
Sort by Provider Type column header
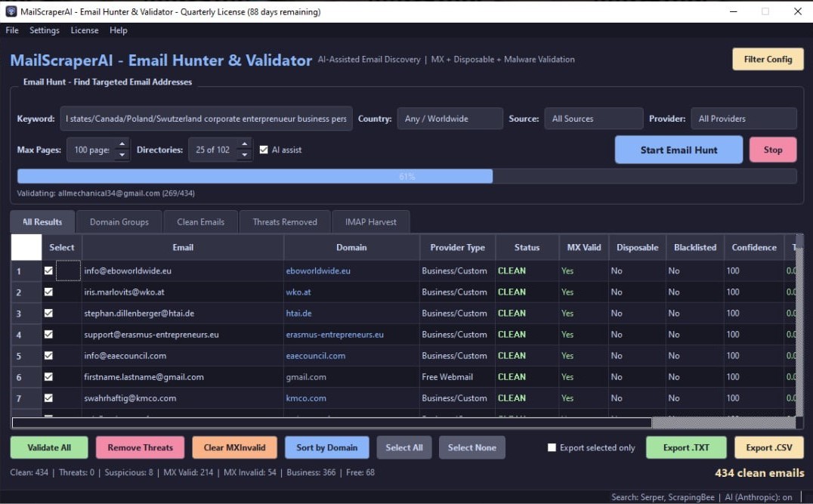click(457, 247)
